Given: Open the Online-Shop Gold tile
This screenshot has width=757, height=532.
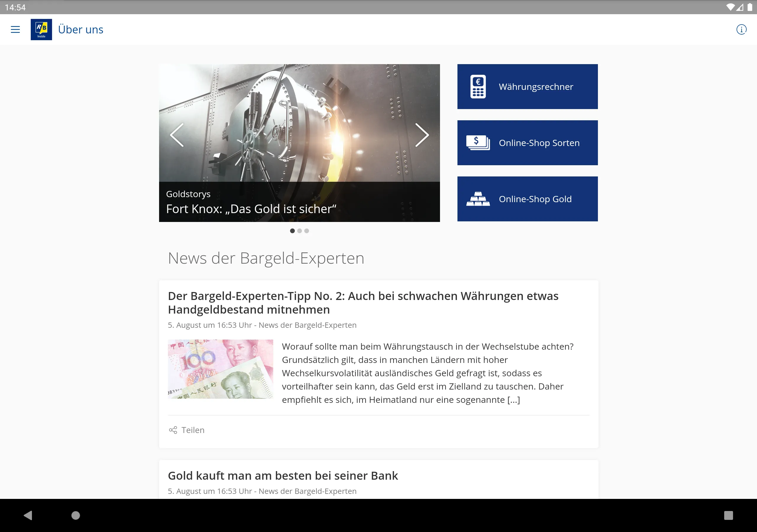Looking at the screenshot, I should (x=527, y=199).
